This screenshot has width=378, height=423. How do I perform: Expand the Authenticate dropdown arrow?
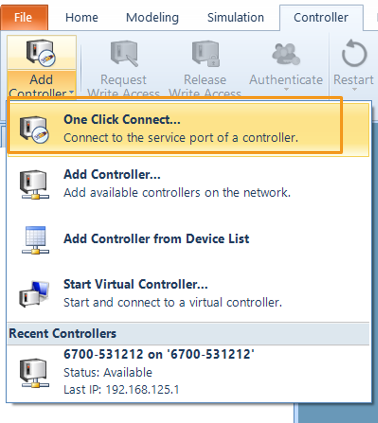[x=286, y=89]
